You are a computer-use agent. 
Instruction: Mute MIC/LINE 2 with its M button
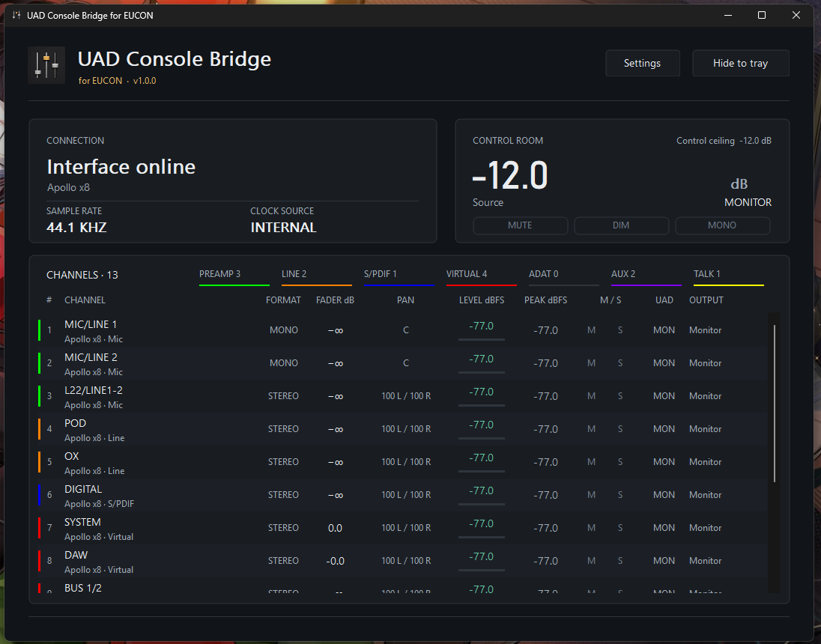tap(591, 363)
